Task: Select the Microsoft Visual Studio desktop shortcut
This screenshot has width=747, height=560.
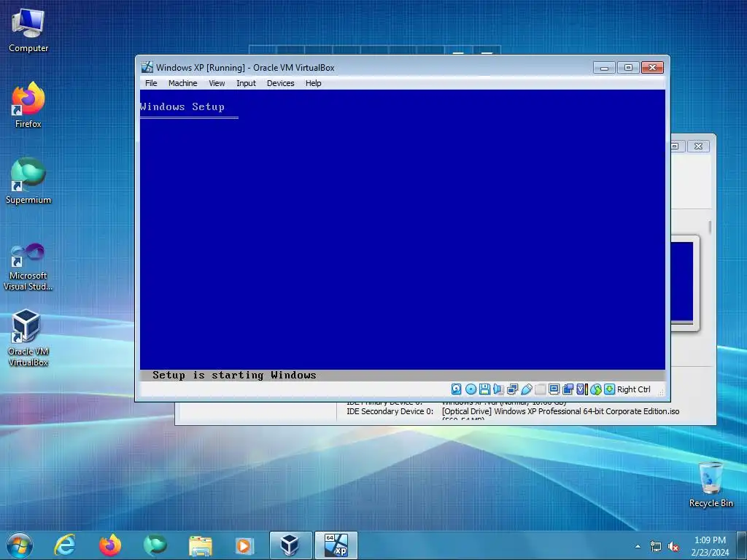Action: click(x=28, y=267)
